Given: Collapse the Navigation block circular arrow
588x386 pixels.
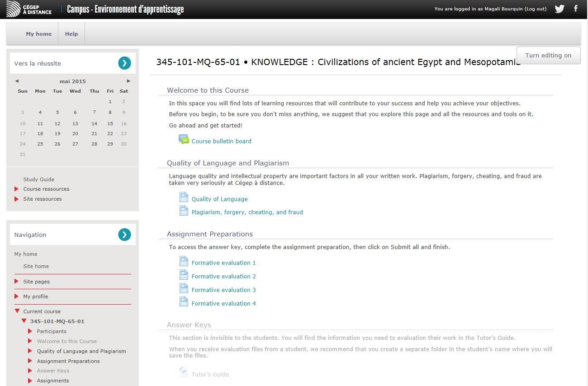Looking at the screenshot, I should 124,235.
